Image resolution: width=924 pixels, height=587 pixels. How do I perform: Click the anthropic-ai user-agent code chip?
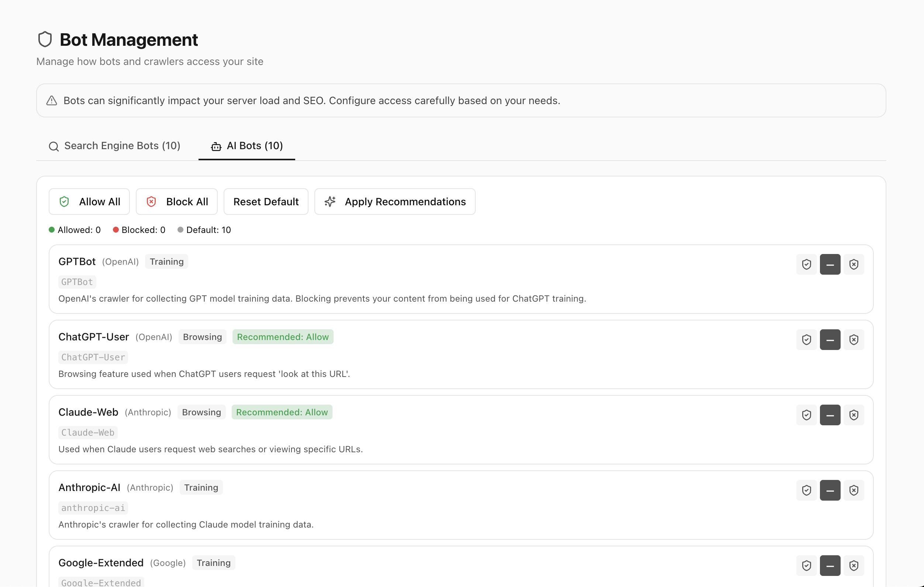(93, 508)
